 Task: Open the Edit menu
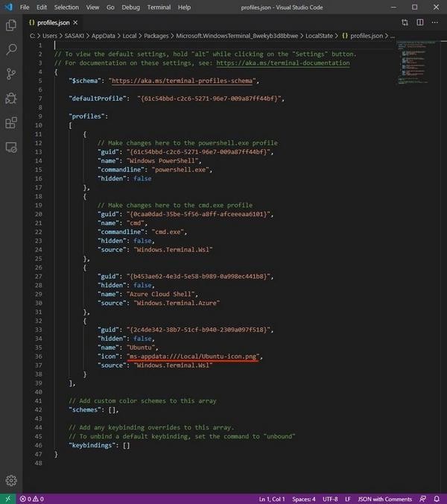tap(42, 7)
